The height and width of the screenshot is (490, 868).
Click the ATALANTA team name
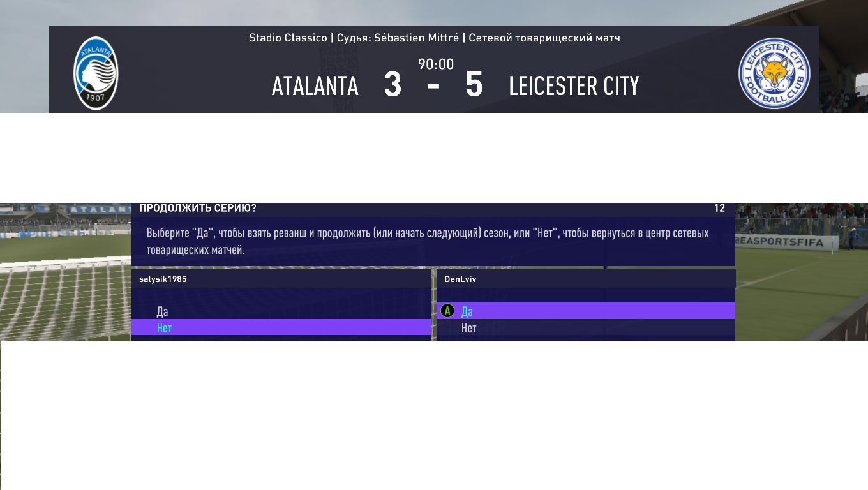point(315,86)
